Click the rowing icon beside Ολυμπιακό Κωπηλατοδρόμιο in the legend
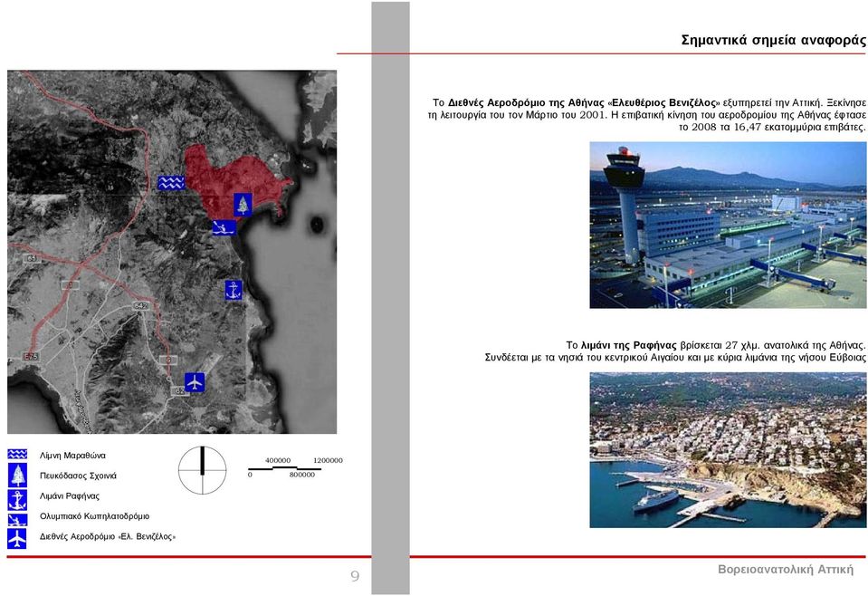Screen dimensions: 868x596 click(x=17, y=520)
